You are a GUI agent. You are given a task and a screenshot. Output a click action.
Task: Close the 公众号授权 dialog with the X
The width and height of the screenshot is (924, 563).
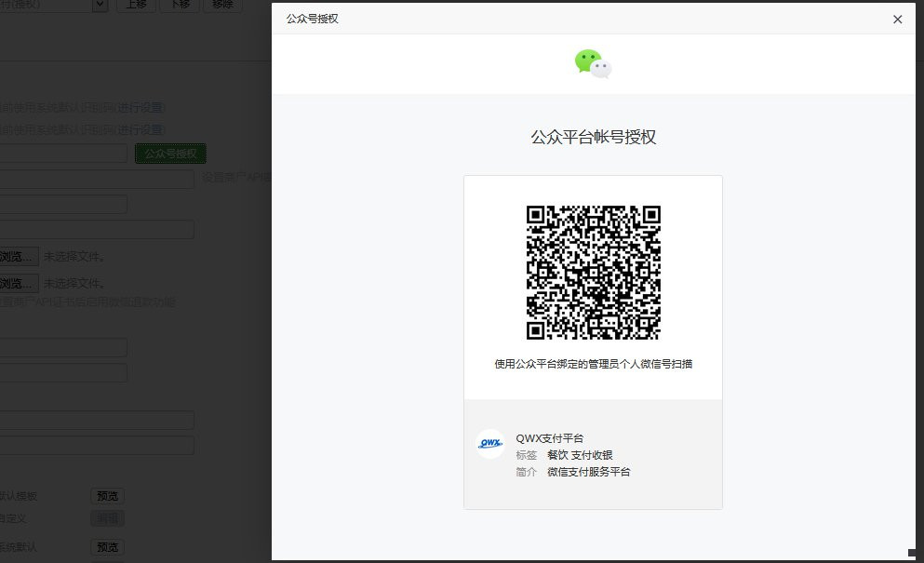coord(898,20)
